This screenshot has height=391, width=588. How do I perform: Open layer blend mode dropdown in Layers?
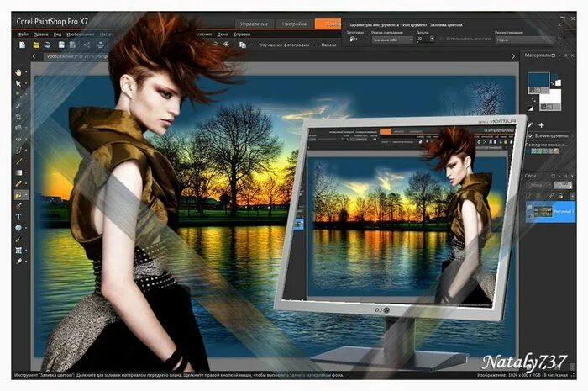pyautogui.click(x=539, y=185)
